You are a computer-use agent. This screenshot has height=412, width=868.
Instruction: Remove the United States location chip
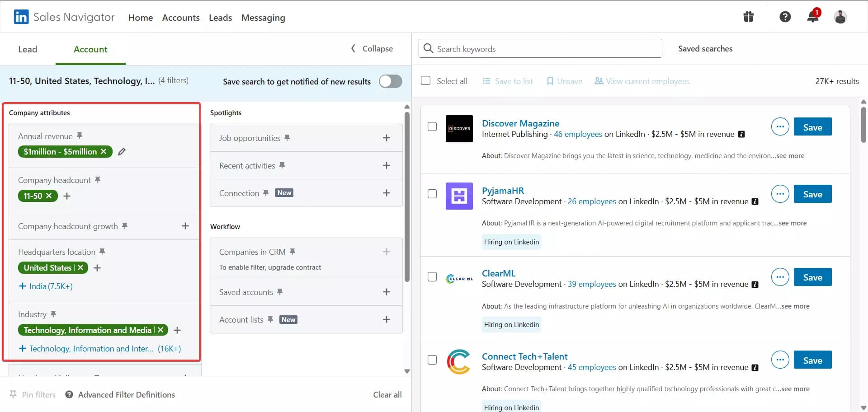(x=80, y=267)
